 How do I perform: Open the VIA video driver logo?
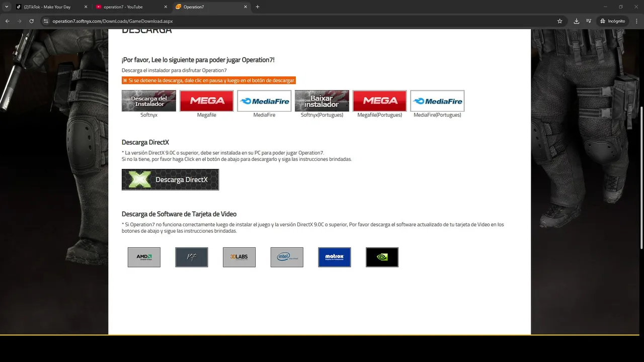(192, 257)
